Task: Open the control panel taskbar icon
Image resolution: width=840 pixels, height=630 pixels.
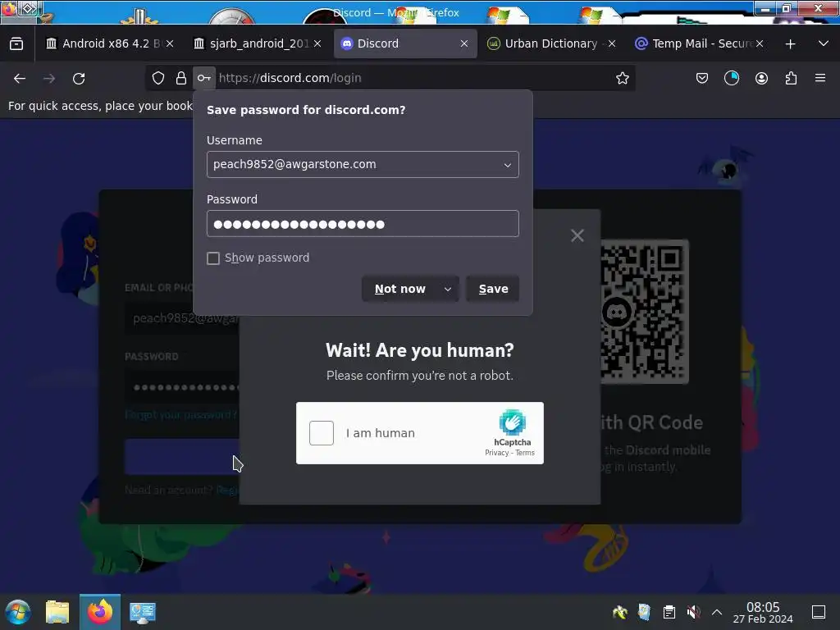Action: pos(143,612)
